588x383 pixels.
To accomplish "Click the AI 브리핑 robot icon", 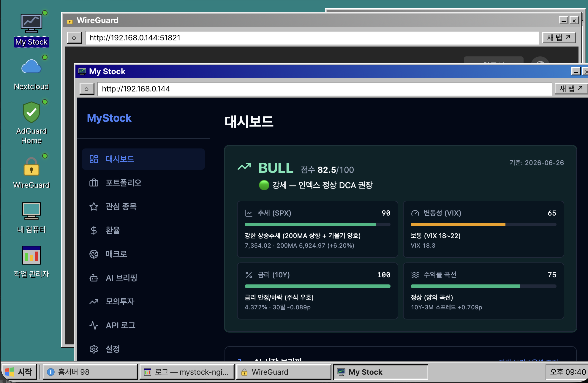I will pos(94,278).
